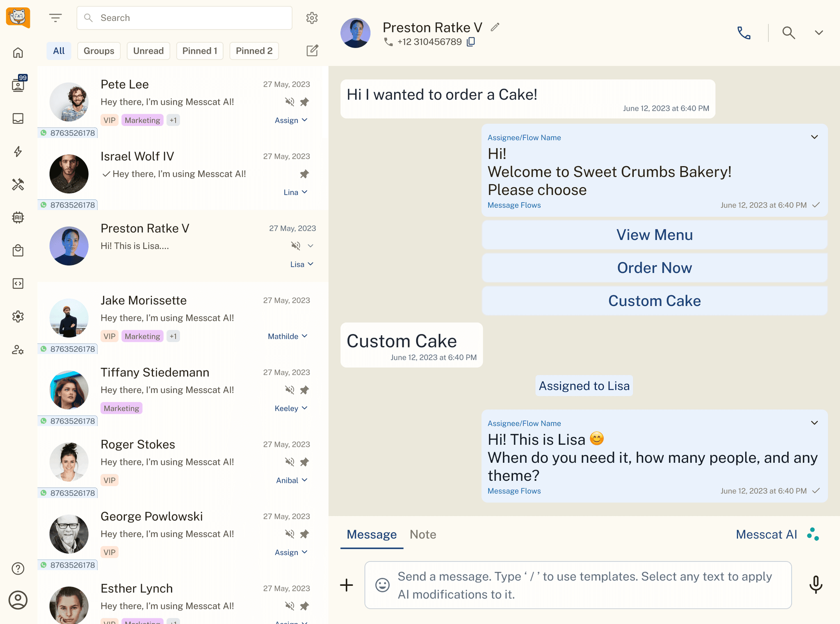Expand the Welcome to Sweet Crumbs message chevron
The width and height of the screenshot is (840, 624).
(x=814, y=137)
